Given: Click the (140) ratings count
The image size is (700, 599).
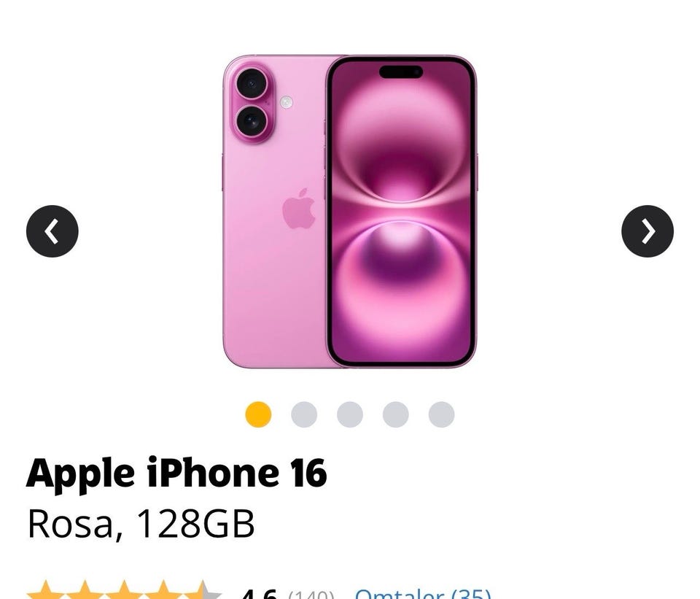Looking at the screenshot, I should [x=311, y=595].
